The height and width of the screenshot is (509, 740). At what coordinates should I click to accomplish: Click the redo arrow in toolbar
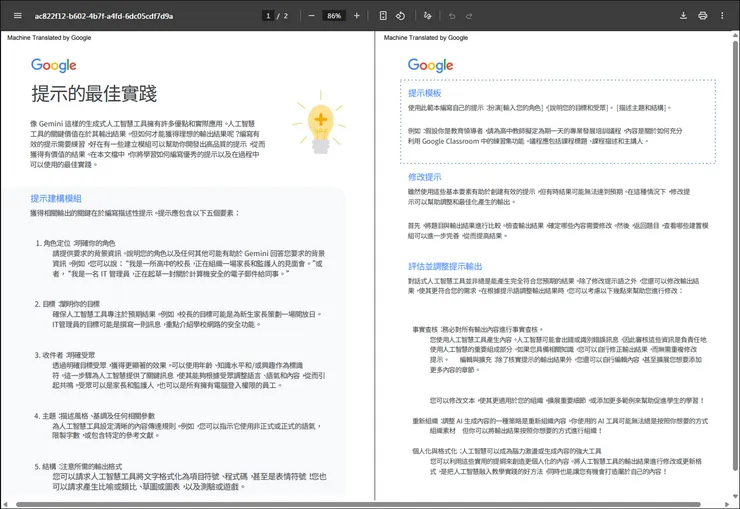pos(469,16)
